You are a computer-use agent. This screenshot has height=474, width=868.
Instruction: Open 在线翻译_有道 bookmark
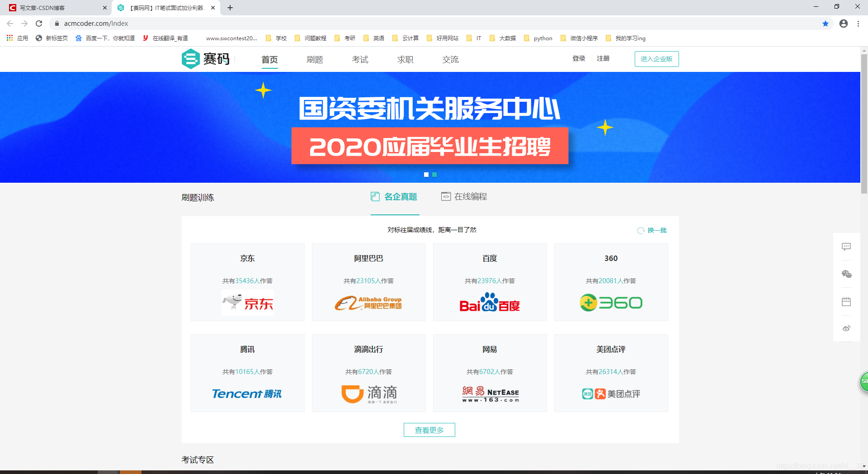tap(165, 38)
